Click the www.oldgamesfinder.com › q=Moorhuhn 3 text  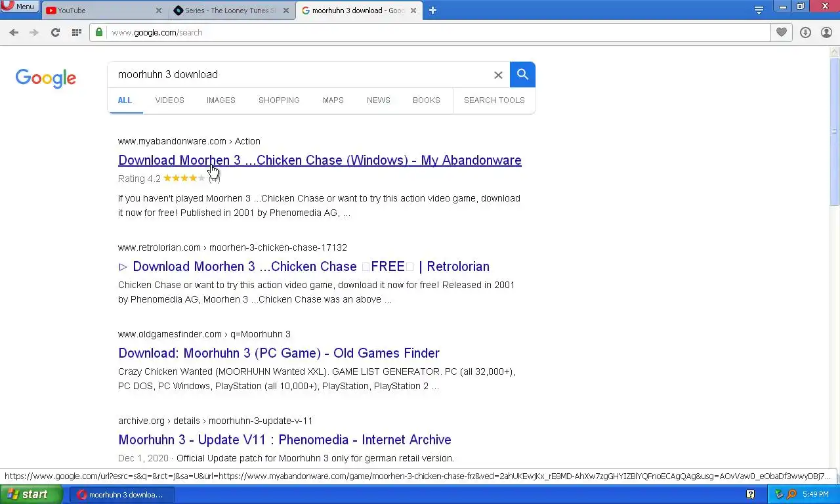pos(204,334)
